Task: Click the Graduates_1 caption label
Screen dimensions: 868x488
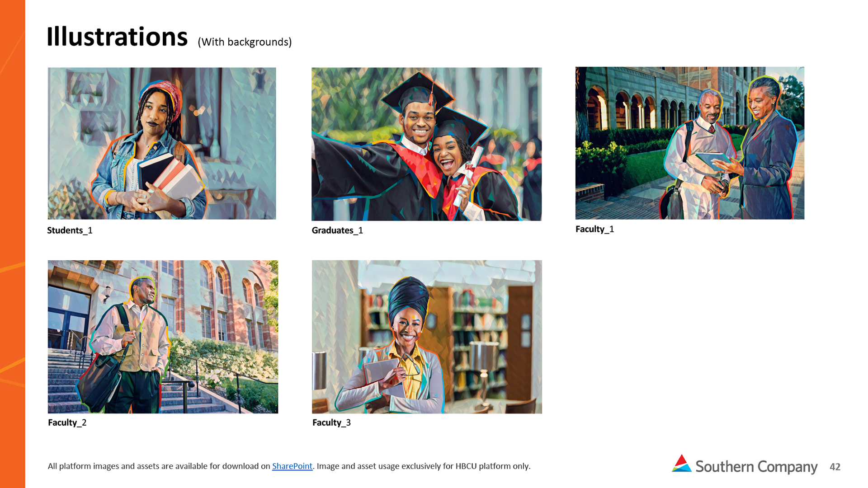Action: point(337,230)
